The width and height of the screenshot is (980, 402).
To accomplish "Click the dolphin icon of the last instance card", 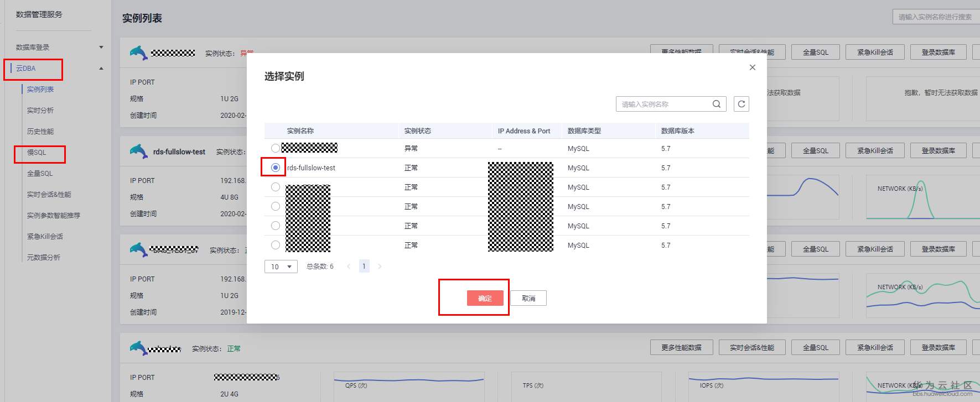I will (x=138, y=348).
